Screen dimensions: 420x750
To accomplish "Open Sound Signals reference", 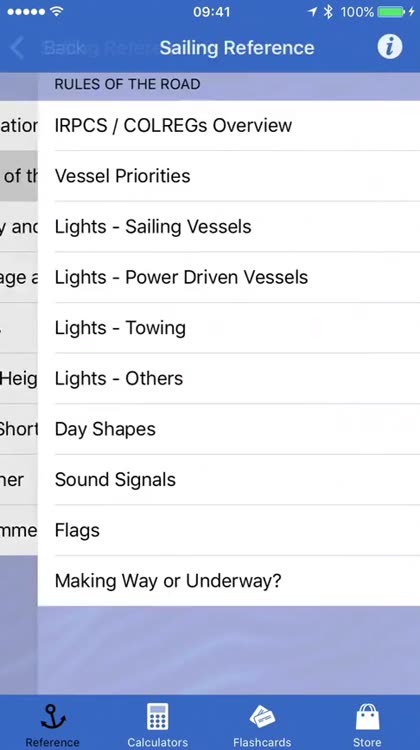I will tap(229, 480).
